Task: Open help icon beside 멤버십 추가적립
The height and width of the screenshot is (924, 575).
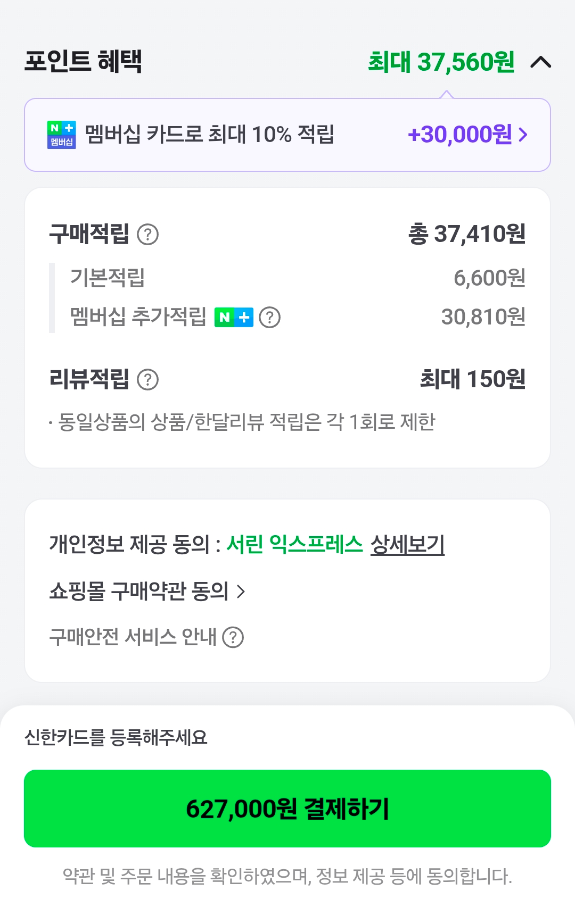Action: (270, 318)
